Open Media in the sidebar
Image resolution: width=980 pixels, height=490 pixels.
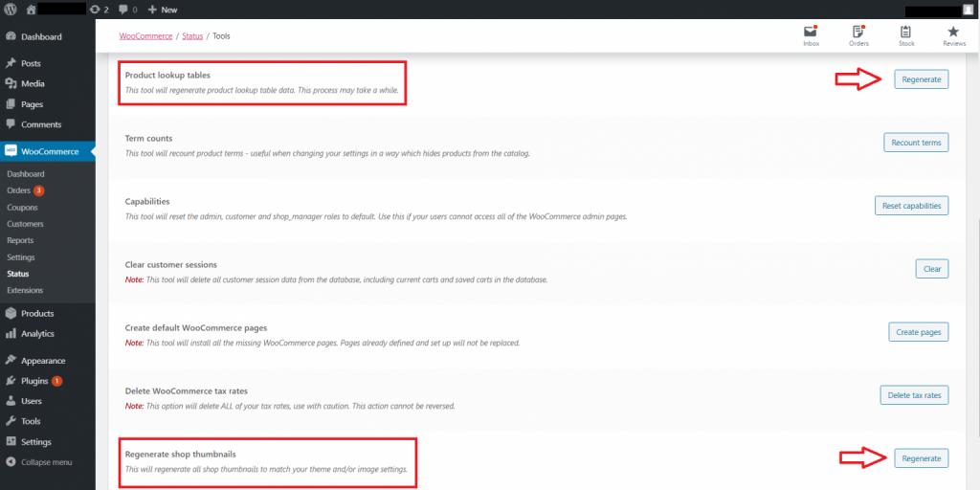pyautogui.click(x=48, y=84)
